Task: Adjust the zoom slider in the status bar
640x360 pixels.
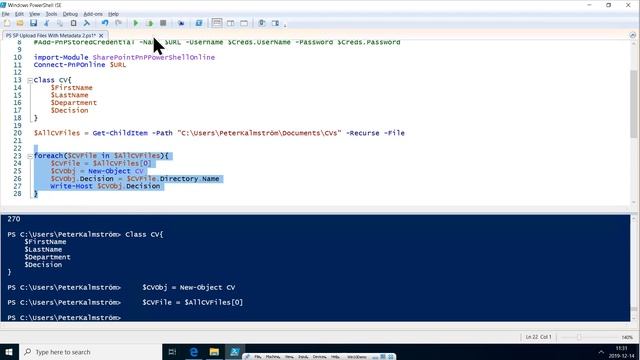Action: click(579, 337)
